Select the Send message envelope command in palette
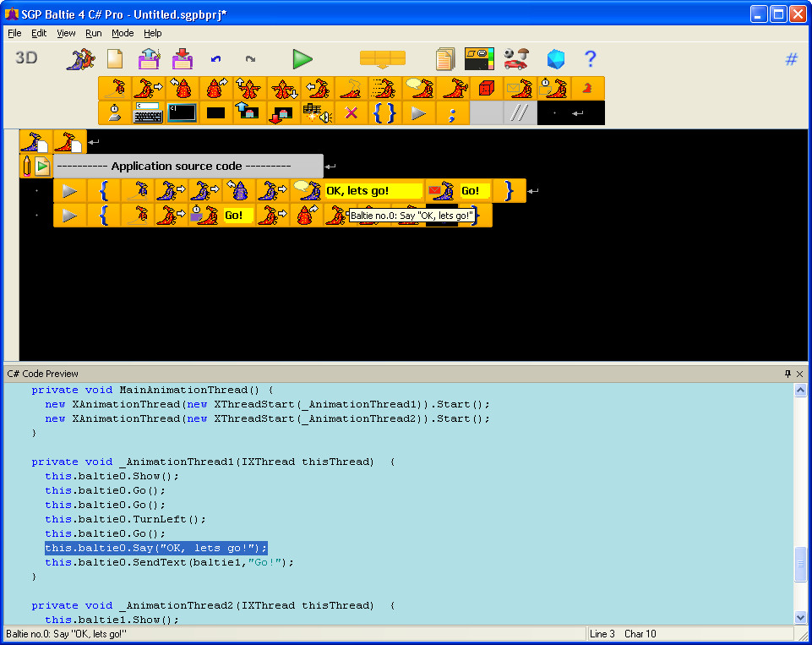 click(x=520, y=89)
